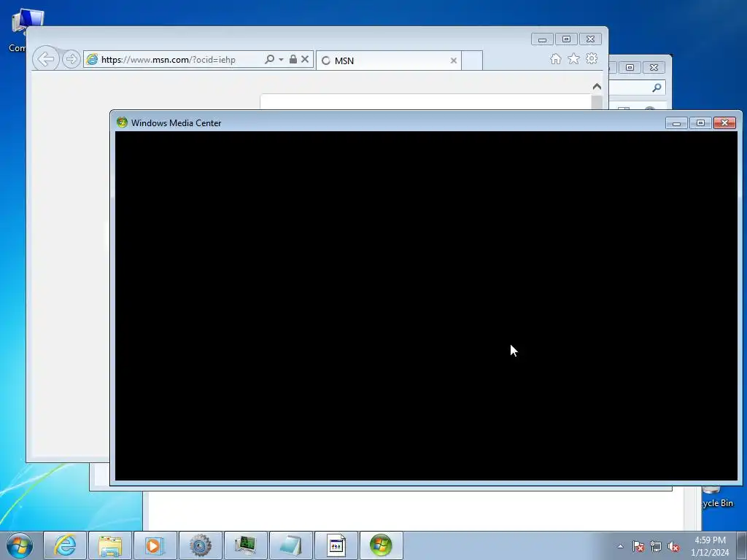
Task: Close the Internet Explorer window
Action: [590, 39]
